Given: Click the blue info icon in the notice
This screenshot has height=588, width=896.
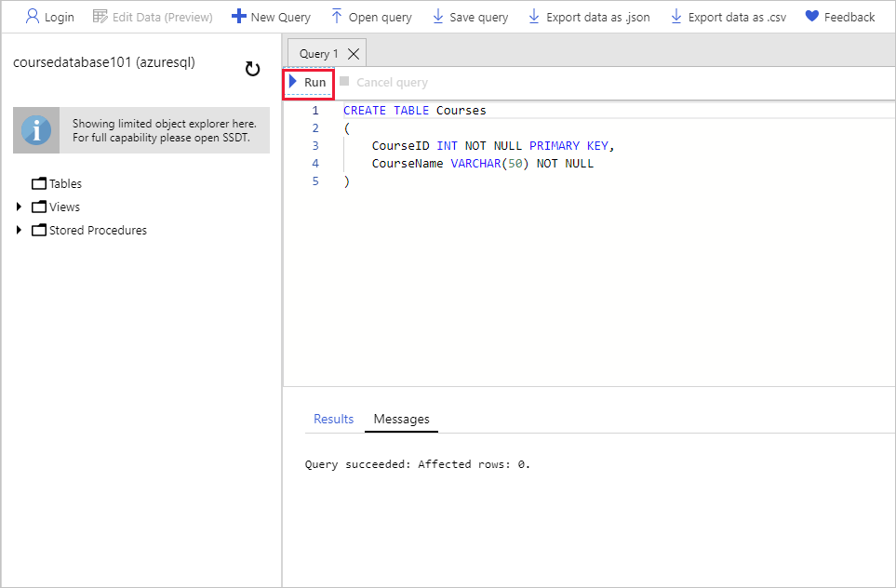Looking at the screenshot, I should [36, 130].
